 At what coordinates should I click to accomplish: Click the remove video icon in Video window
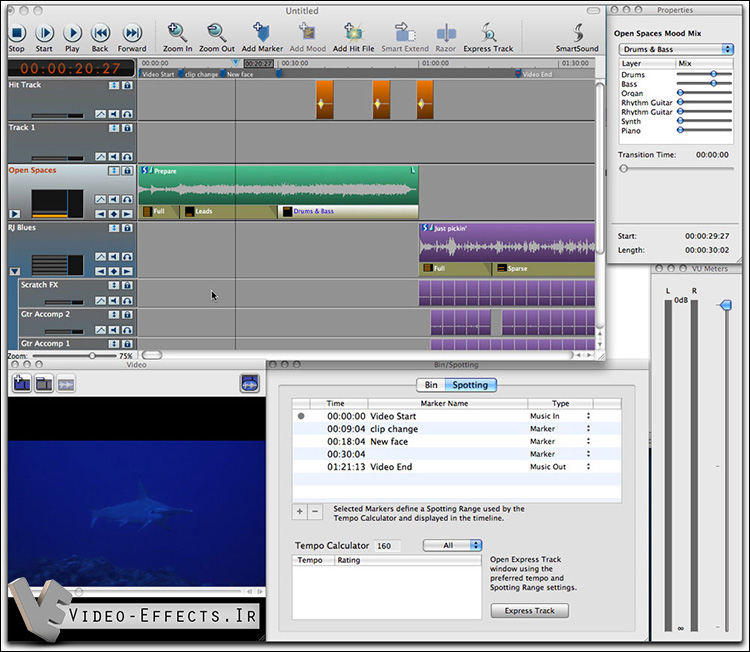tap(44, 384)
